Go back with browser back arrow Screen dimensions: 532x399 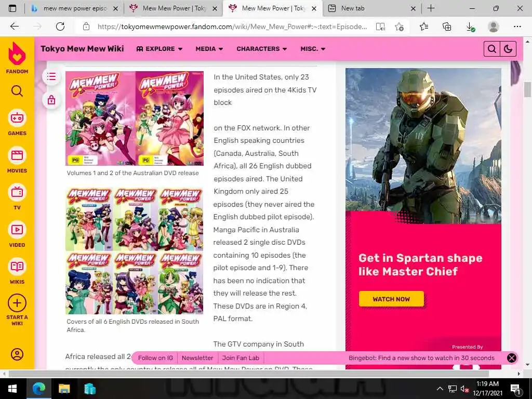tap(15, 26)
